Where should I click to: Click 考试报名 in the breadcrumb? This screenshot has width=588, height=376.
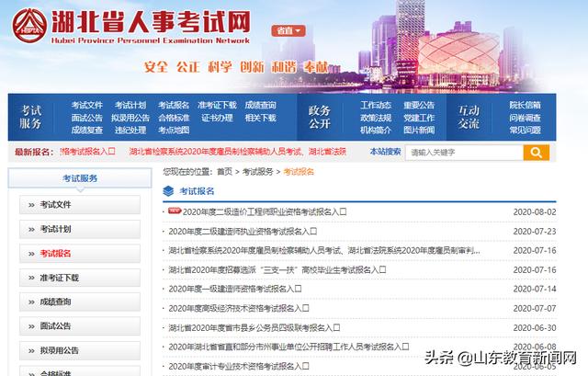[299, 172]
